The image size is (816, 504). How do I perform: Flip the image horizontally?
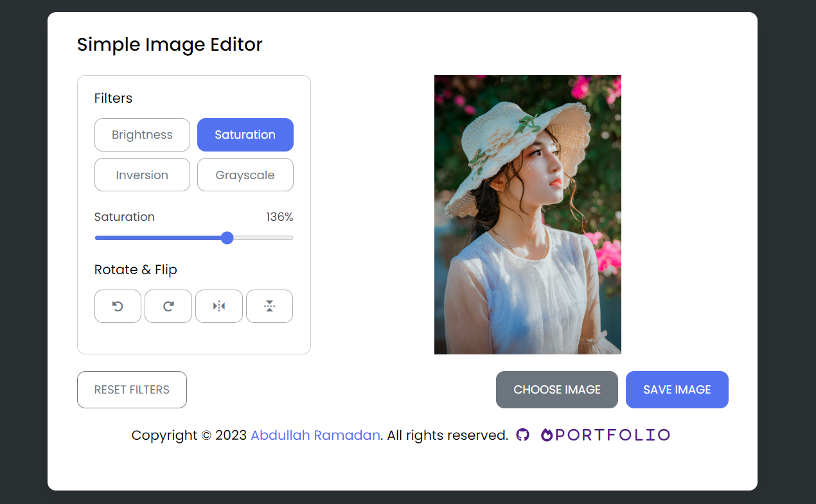pyautogui.click(x=219, y=306)
